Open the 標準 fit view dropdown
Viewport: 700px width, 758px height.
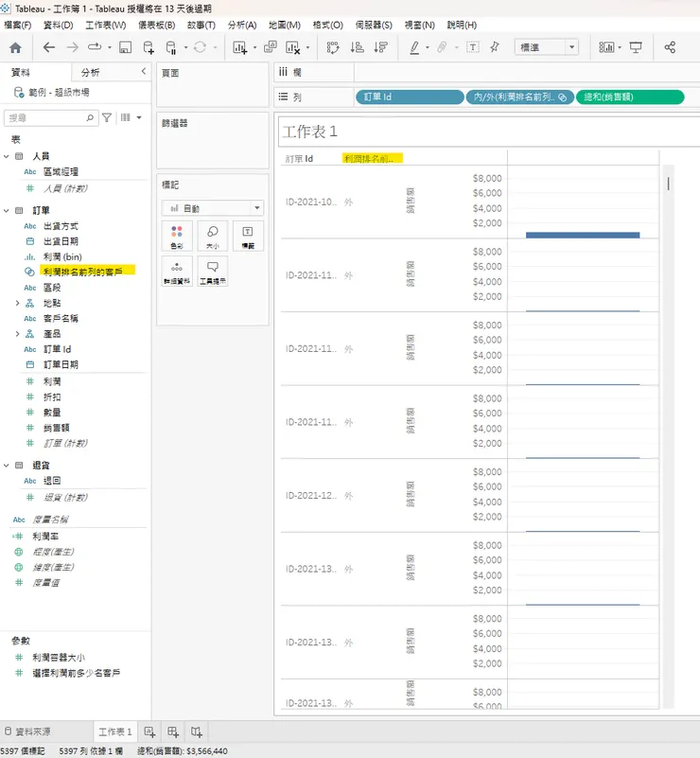[x=547, y=47]
